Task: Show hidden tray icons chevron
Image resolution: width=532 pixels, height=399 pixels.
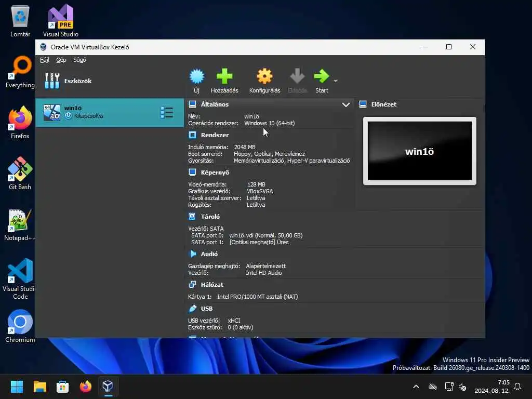Action: click(x=416, y=387)
